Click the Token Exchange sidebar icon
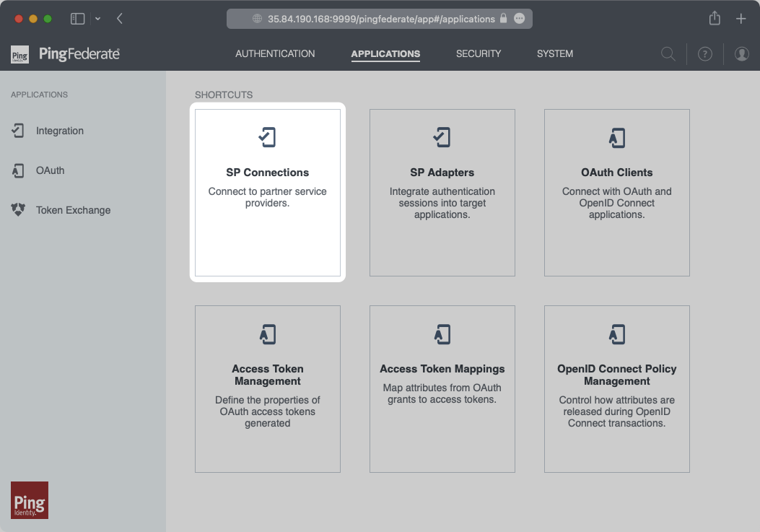 click(x=18, y=210)
